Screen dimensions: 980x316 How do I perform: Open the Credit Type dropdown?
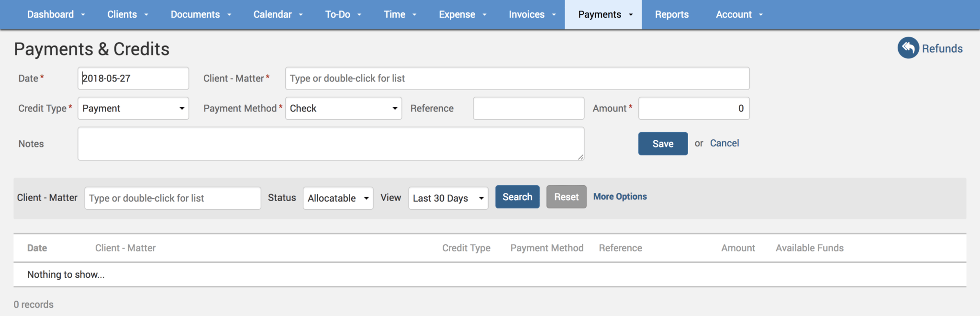click(x=133, y=108)
